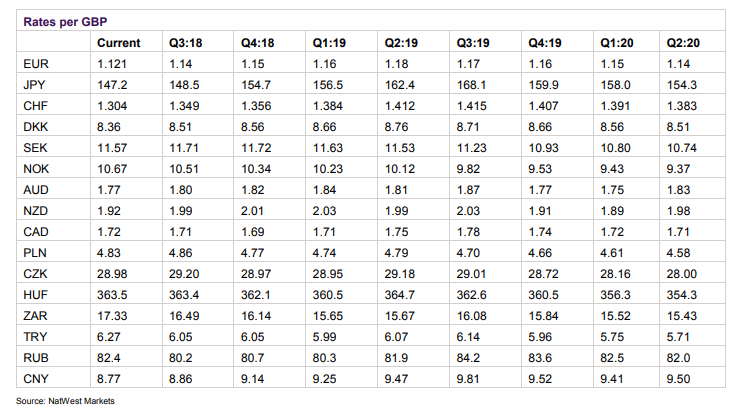Select the CNY row label
The width and height of the screenshot is (740, 410).
(x=34, y=377)
